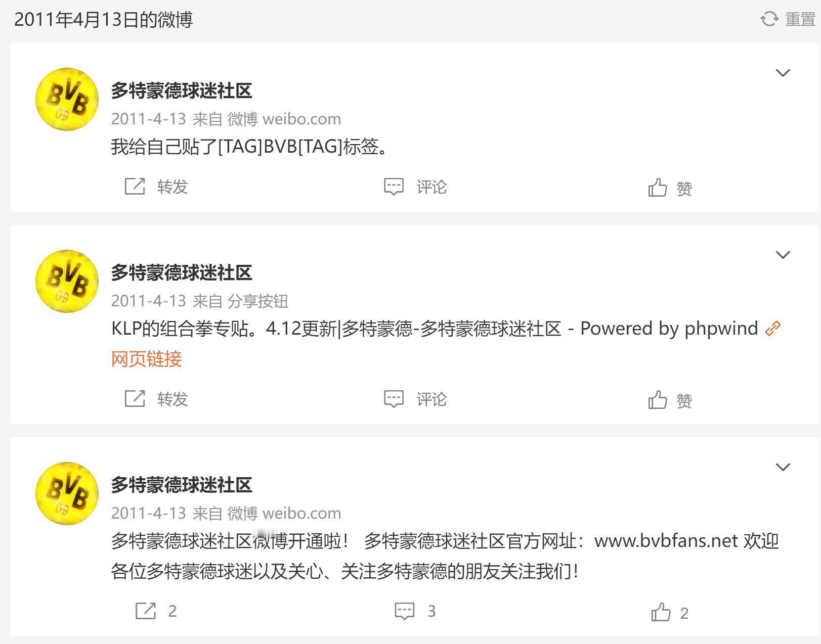Click the link chain icon after phpwind

click(772, 329)
